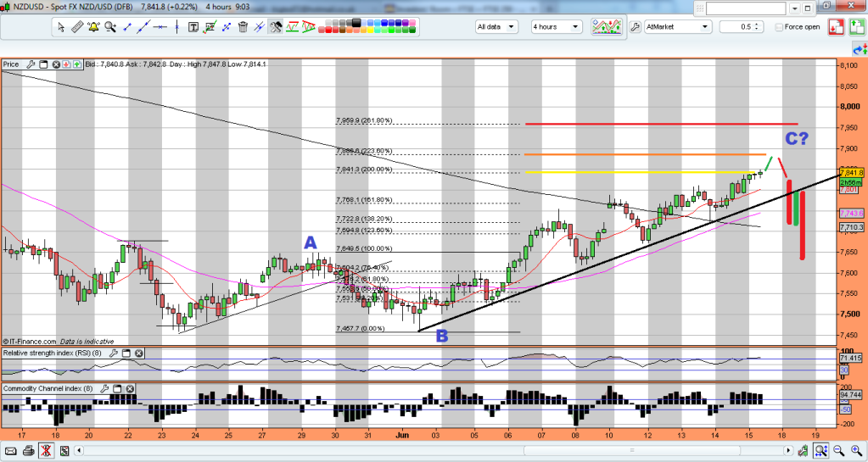This screenshot has height=462, width=868.
Task: Click the horizontal chart scrollbar thumb
Action: point(631,450)
